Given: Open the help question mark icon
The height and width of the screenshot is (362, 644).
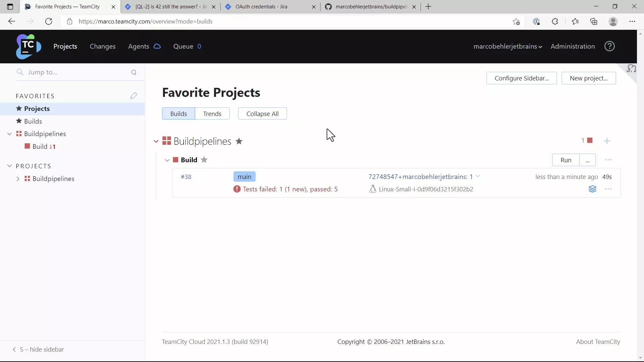Looking at the screenshot, I should point(609,46).
